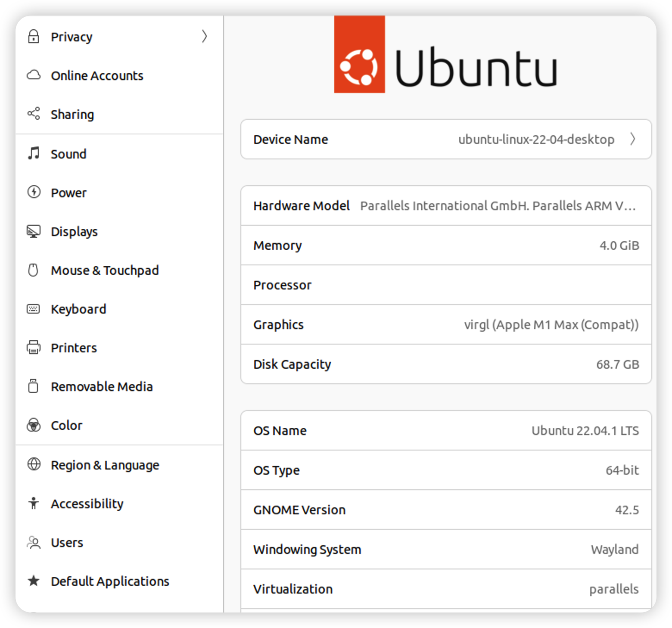
Task: Expand the Privacy submenu chevron
Action: tap(204, 37)
